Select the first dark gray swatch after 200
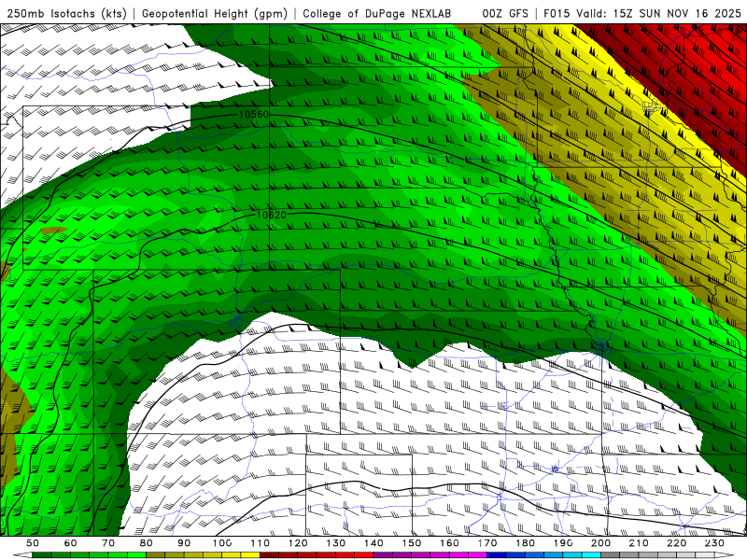This screenshot has width=747, height=560. [x=611, y=555]
